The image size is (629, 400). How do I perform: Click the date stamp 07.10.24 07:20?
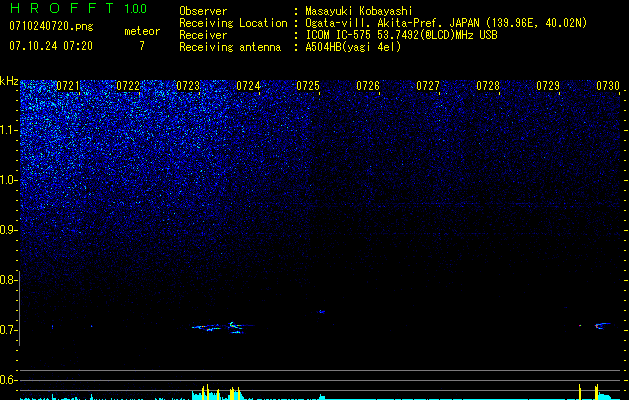coord(51,46)
